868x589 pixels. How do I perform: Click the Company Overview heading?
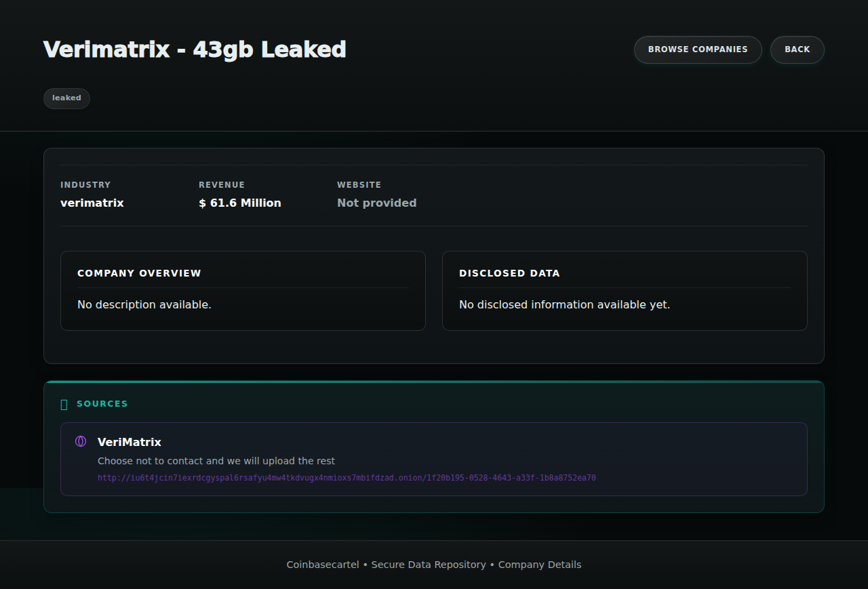click(x=139, y=273)
